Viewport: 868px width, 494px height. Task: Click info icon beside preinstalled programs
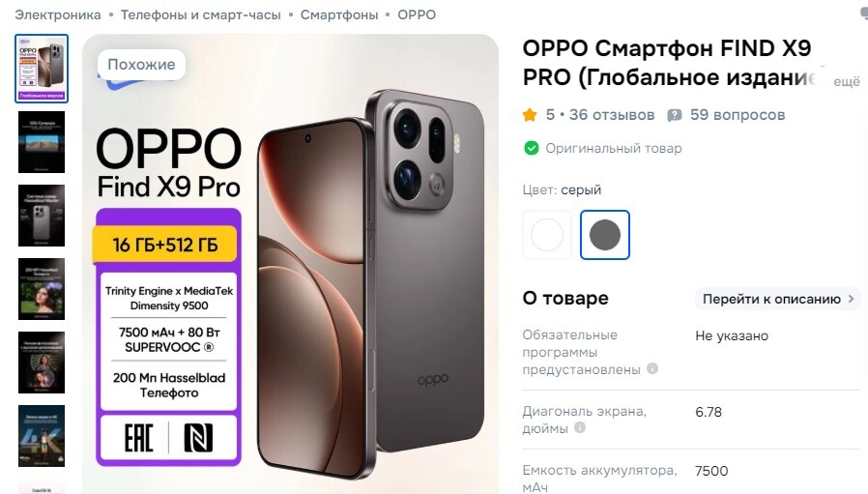click(x=652, y=368)
